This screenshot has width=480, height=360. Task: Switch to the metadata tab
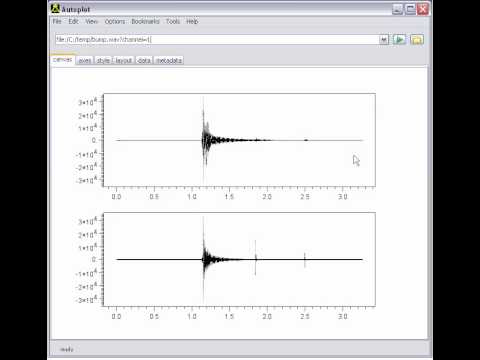click(x=169, y=60)
